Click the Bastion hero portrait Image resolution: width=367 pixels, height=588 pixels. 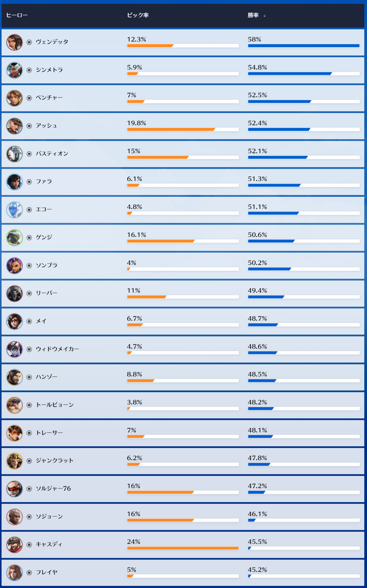click(x=14, y=154)
